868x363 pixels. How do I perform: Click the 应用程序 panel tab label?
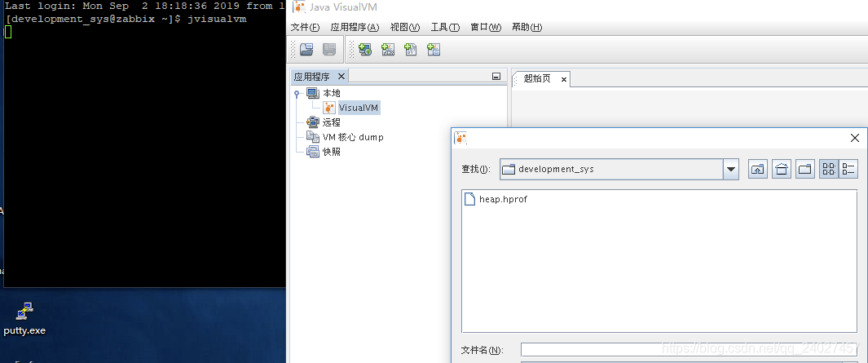click(x=311, y=77)
